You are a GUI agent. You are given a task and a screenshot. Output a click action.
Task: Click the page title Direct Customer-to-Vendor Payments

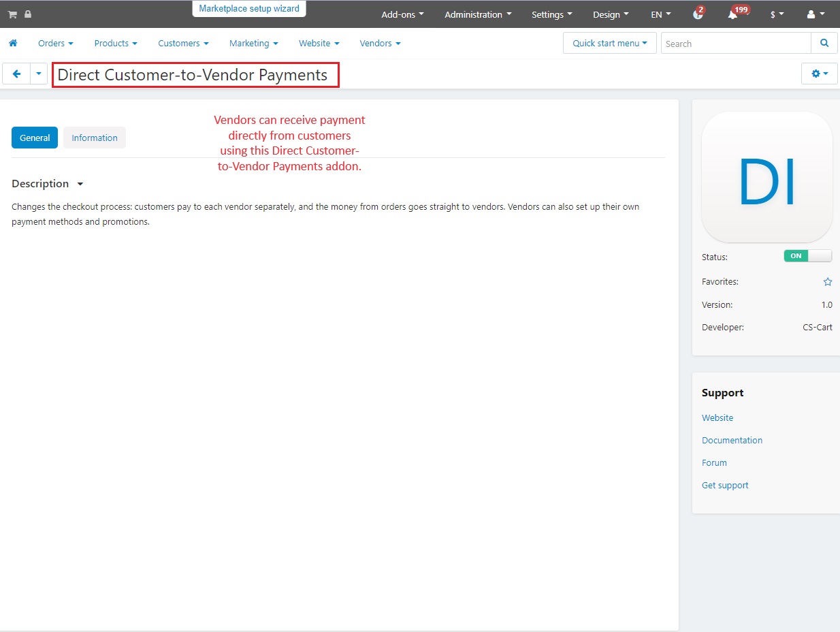tap(193, 75)
